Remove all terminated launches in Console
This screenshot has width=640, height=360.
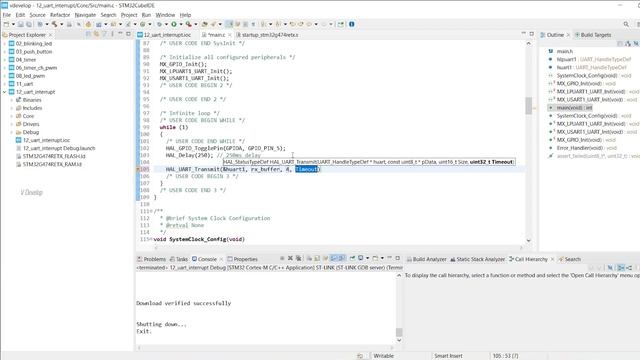pos(299,258)
